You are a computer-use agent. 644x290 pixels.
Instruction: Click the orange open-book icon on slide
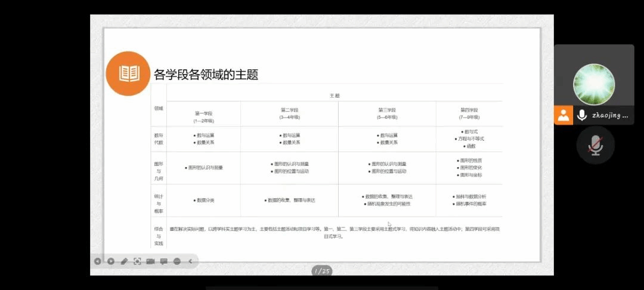pos(129,74)
